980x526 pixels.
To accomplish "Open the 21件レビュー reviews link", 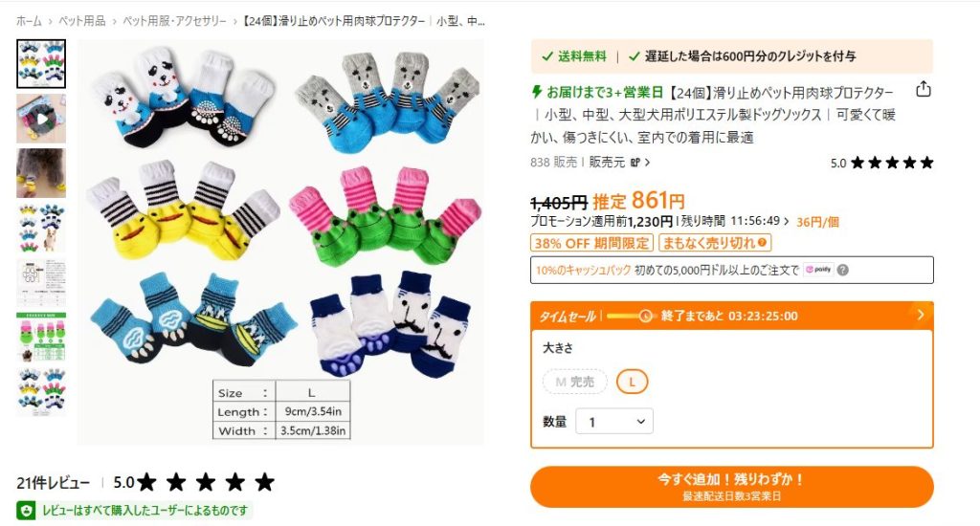I will (x=54, y=483).
